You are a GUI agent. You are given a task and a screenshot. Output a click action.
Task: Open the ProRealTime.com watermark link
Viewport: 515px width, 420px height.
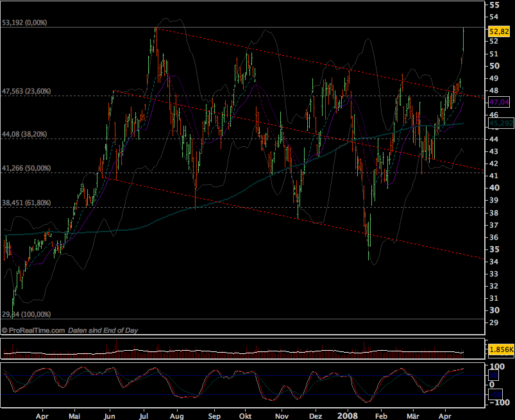[33, 330]
